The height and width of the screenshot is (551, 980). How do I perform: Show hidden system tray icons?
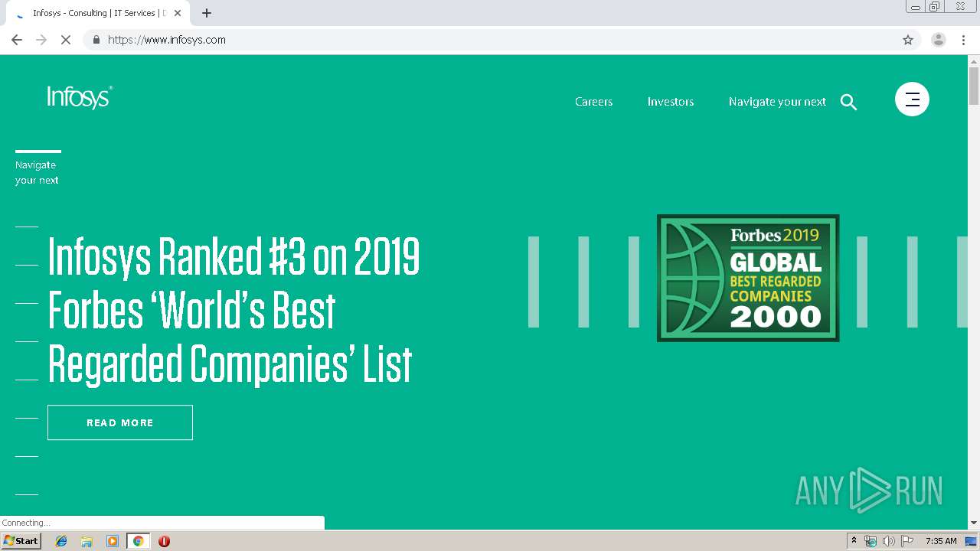(854, 541)
